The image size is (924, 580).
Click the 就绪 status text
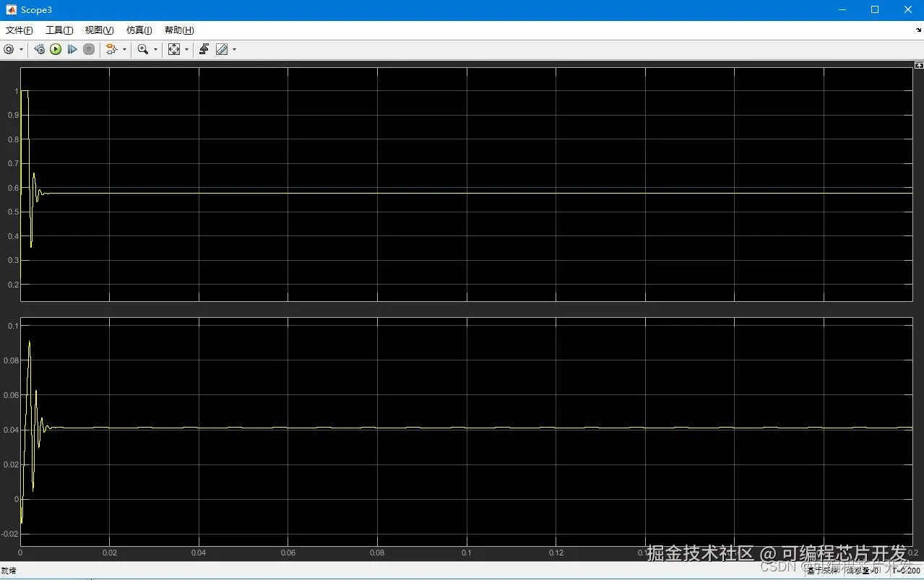(x=9, y=571)
